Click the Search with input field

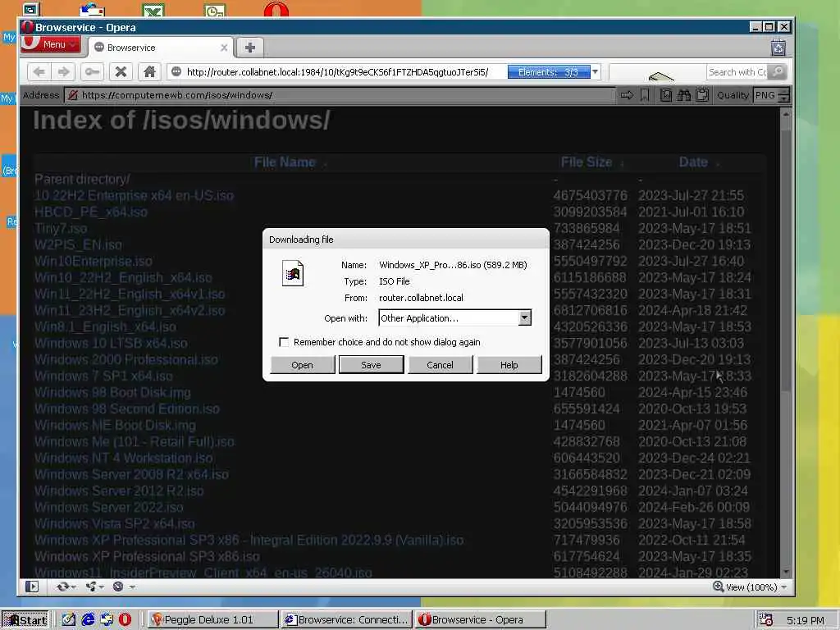737,72
